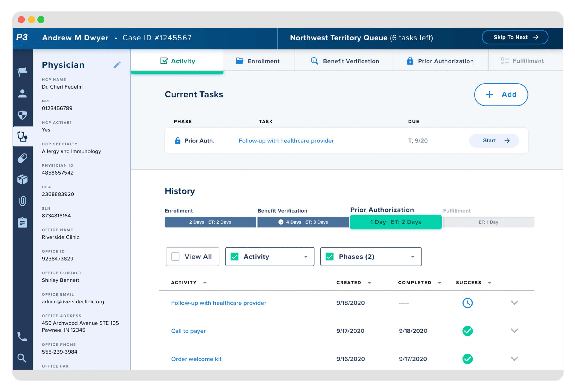Select the physician stethoscope sidebar icon

[22, 136]
